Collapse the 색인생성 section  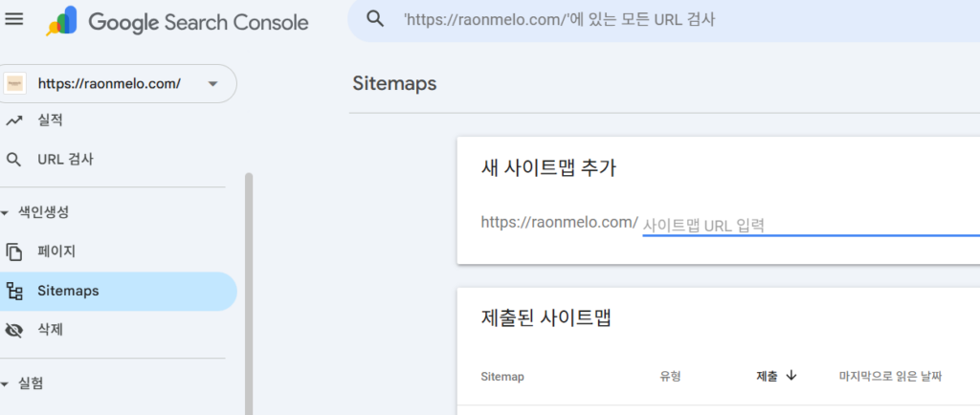point(6,212)
